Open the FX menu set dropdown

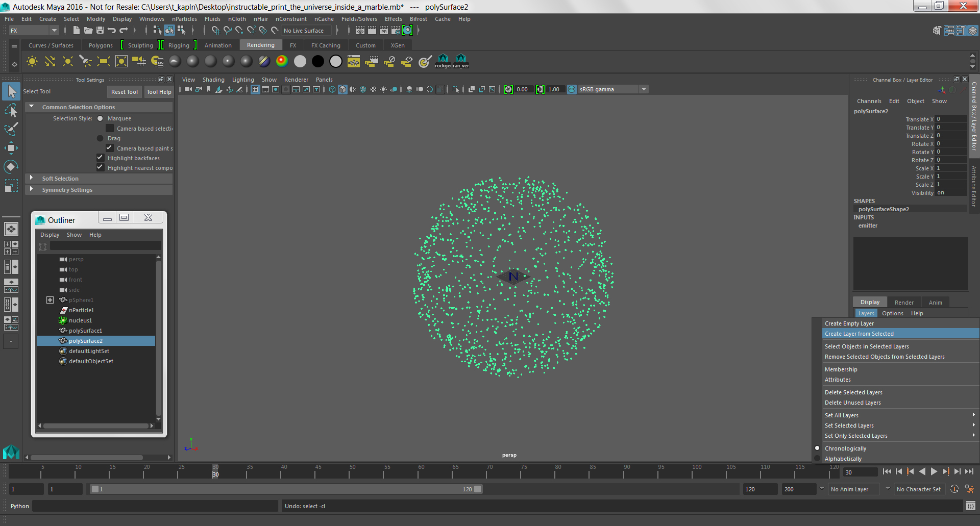coord(54,31)
